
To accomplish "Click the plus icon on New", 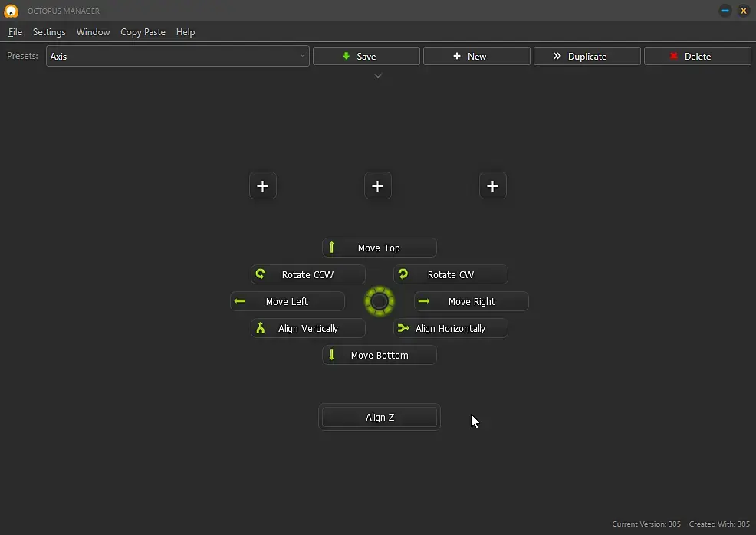I will pyautogui.click(x=456, y=56).
